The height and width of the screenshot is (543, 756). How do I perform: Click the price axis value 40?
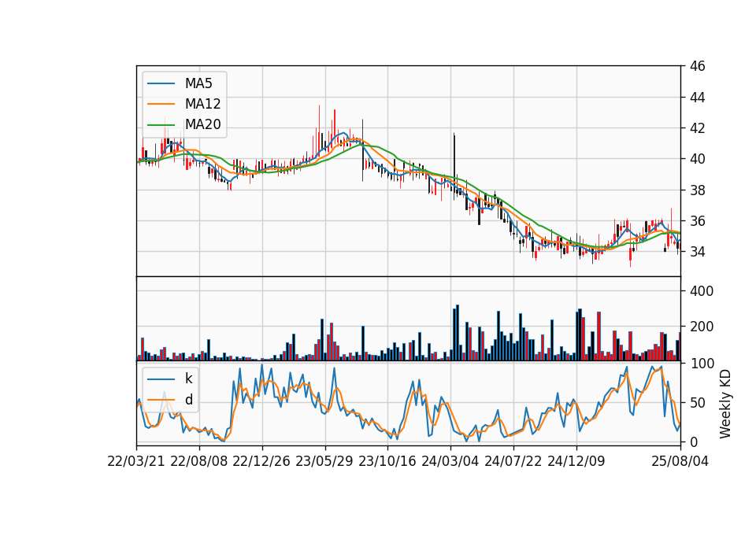pos(697,159)
